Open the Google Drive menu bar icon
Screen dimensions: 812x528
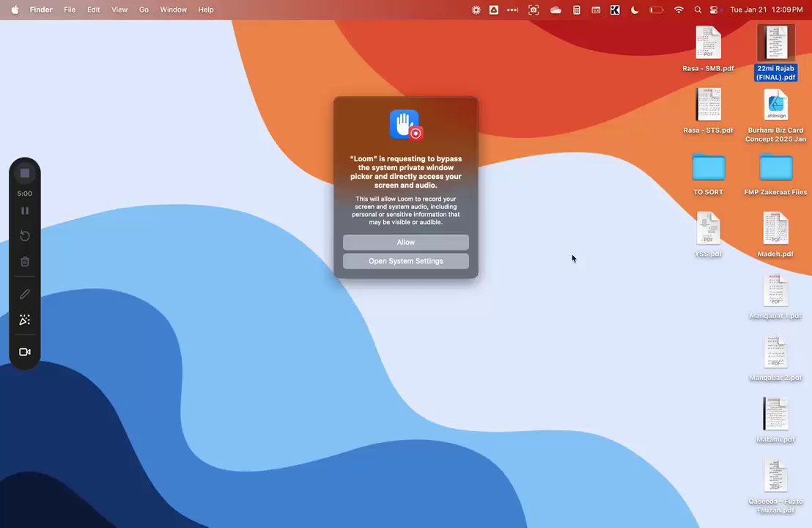(494, 10)
